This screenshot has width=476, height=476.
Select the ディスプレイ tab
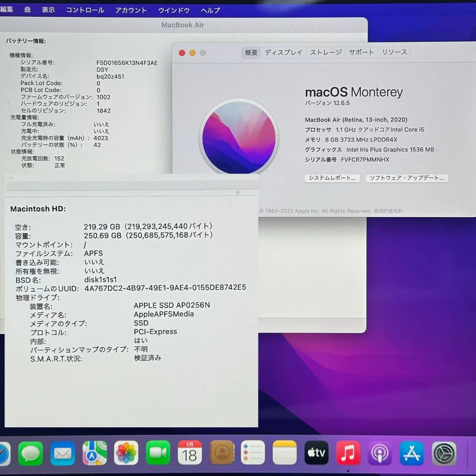283,52
